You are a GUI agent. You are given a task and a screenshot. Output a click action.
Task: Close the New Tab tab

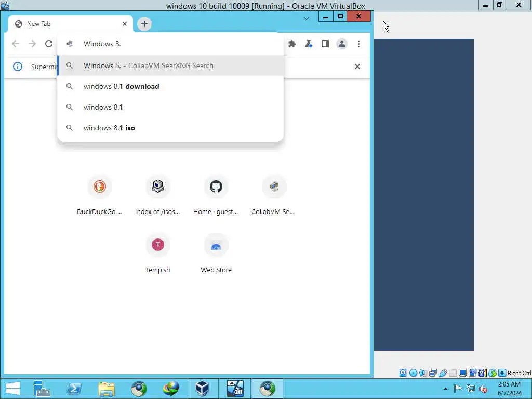tap(125, 24)
